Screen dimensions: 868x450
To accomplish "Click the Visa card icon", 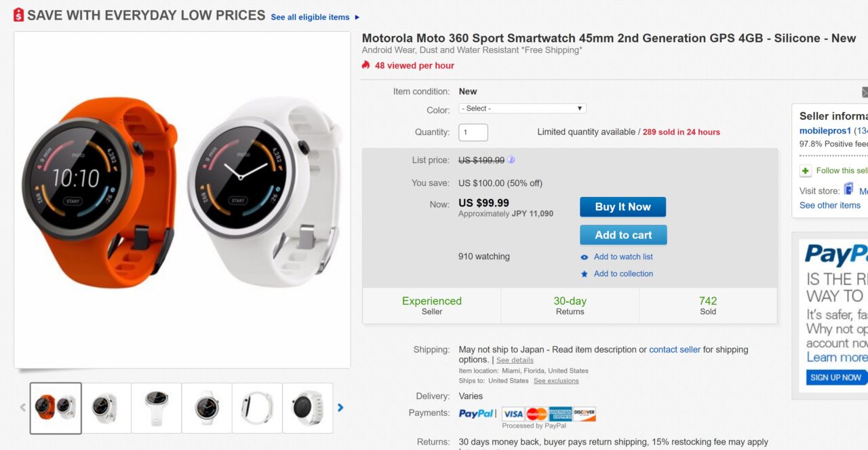I will (513, 413).
